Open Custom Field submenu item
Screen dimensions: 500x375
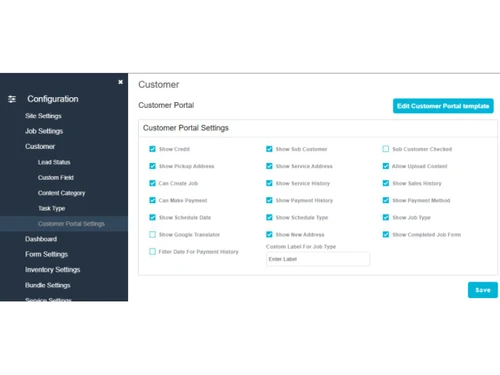tap(56, 178)
